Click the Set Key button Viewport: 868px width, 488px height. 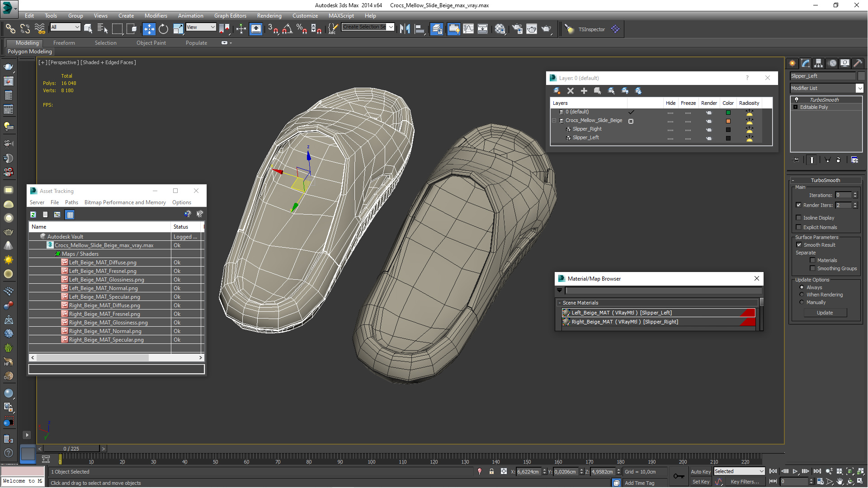point(701,482)
